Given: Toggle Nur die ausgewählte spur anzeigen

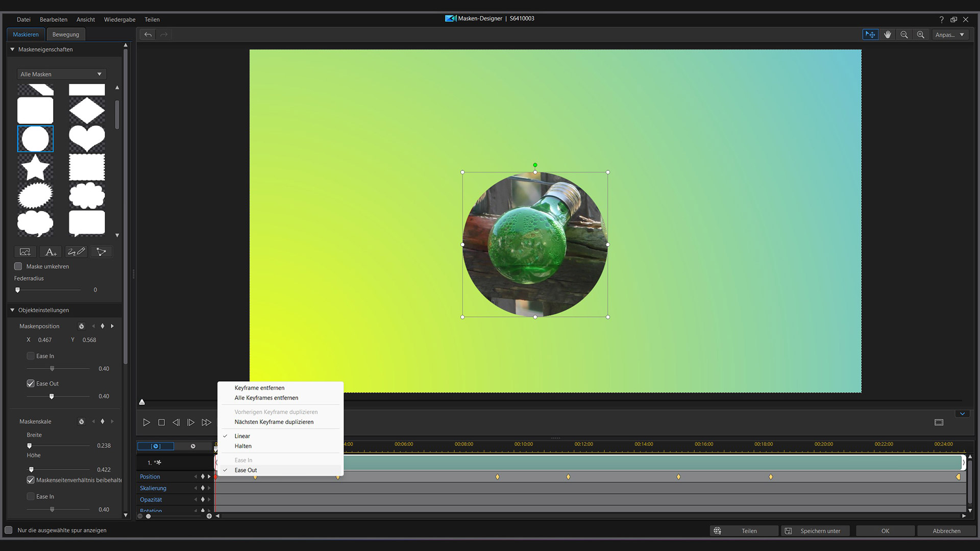Looking at the screenshot, I should [x=9, y=530].
